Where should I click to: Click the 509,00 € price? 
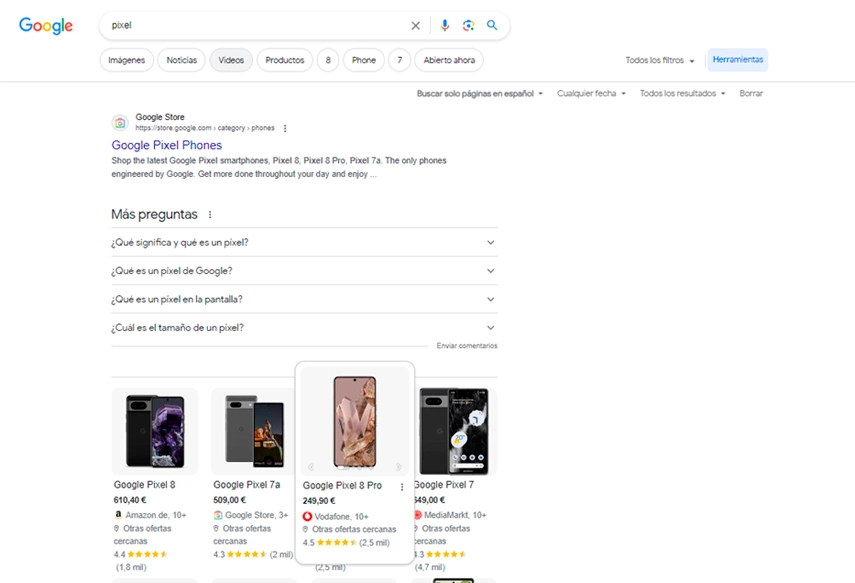point(230,500)
